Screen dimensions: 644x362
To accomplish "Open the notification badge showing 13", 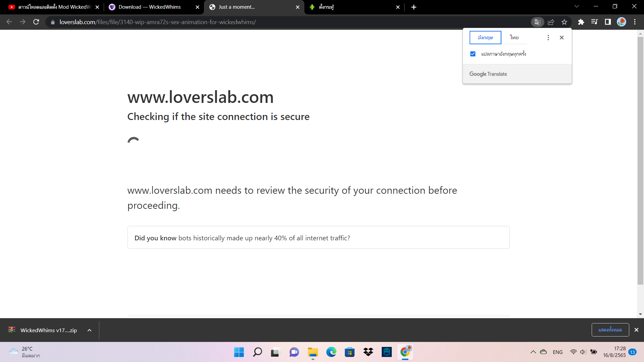I will click(633, 352).
